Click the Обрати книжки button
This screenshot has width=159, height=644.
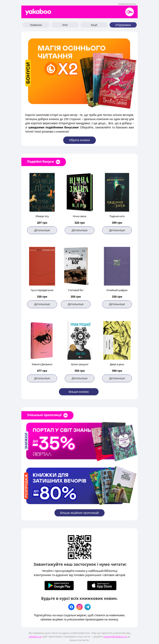[x=79, y=140]
